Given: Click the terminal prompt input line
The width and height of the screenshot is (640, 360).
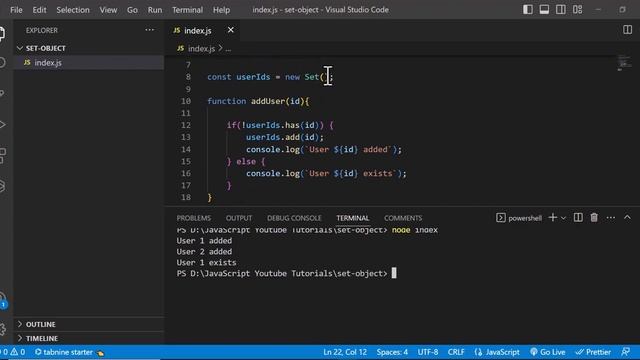Looking at the screenshot, I should click(x=286, y=273).
